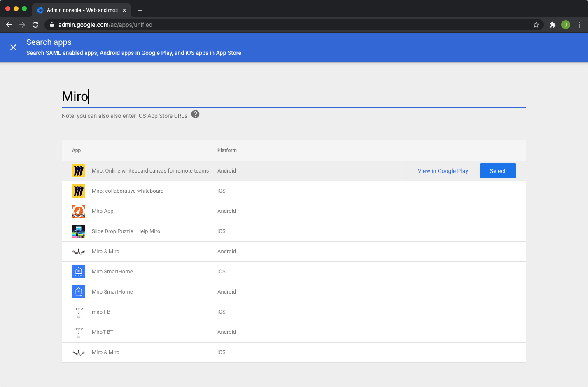Image resolution: width=588 pixels, height=387 pixels.
Task: Click the address bar URL
Action: (105, 25)
